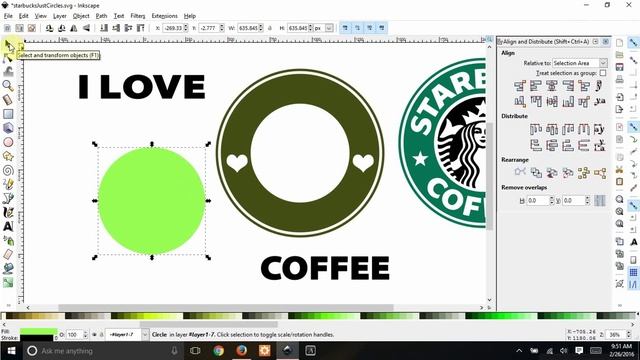Select the Text tool (A)
The height and width of the screenshot is (360, 640).
(8, 226)
